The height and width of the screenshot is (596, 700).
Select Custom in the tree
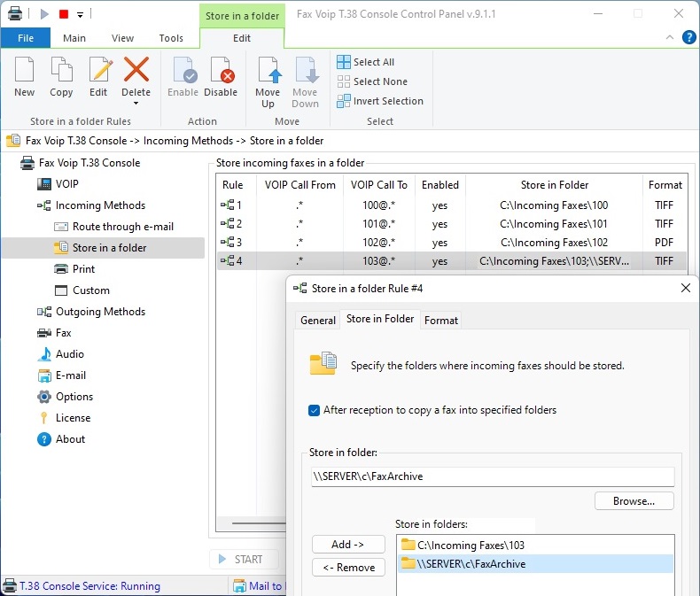82,290
